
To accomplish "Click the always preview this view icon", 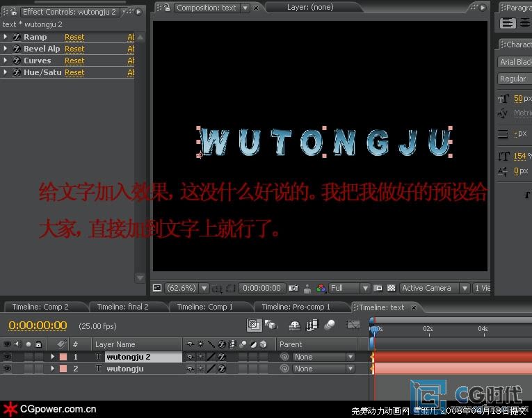I will point(157,288).
